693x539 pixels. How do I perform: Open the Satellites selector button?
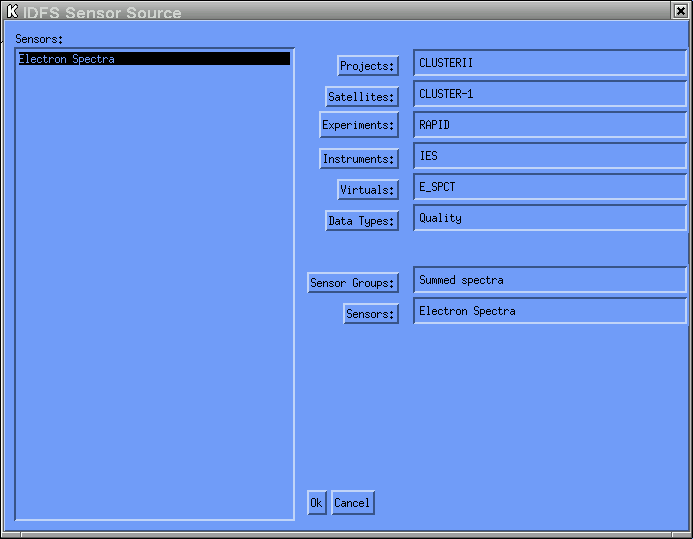pos(362,97)
